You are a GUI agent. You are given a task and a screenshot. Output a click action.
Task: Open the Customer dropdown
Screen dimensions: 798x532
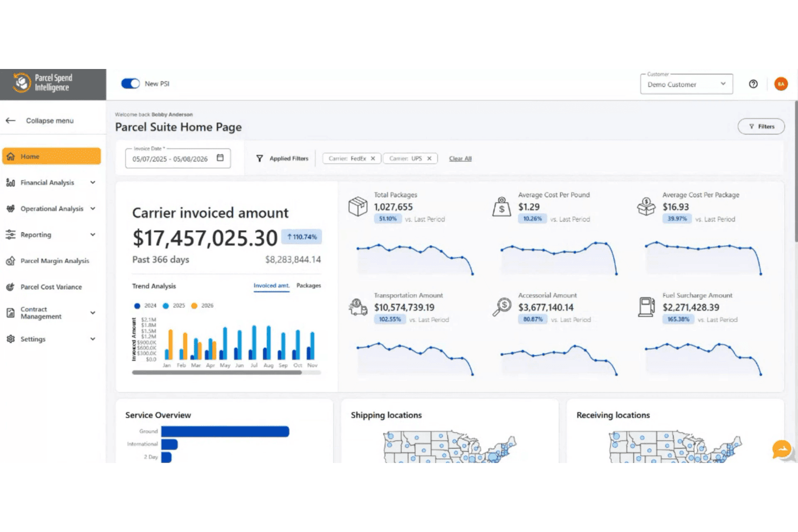(686, 84)
